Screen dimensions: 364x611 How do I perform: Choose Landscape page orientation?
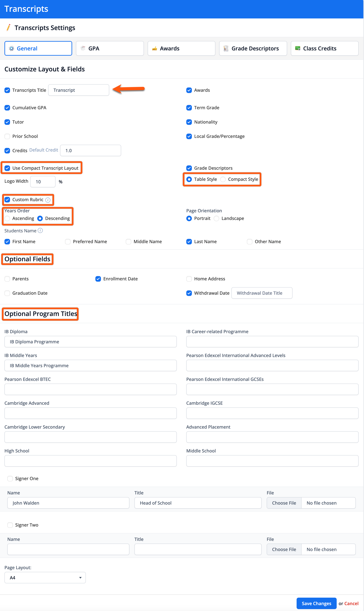[216, 218]
